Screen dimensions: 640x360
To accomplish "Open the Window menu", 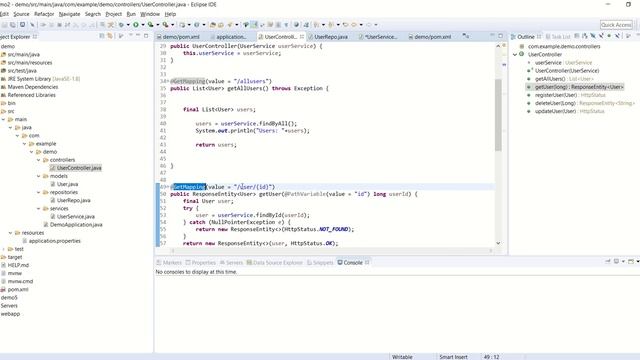I will pos(150,14).
